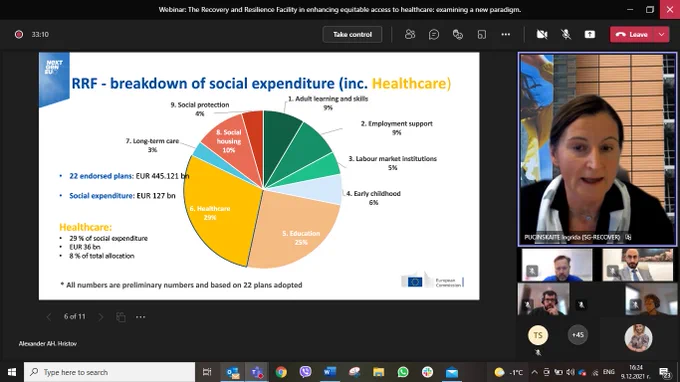This screenshot has height=382, width=680.
Task: Click the TS participant avatar
Action: click(538, 335)
